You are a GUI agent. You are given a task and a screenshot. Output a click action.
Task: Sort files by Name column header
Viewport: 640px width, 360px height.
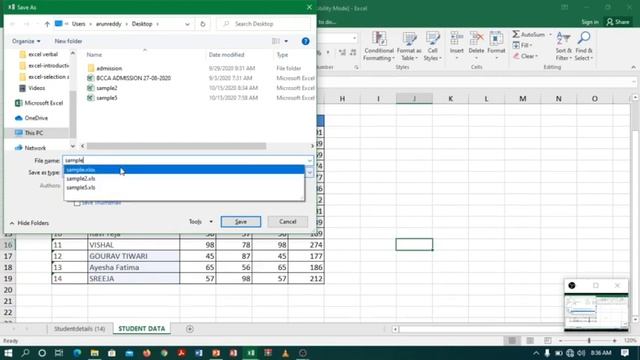click(x=94, y=55)
